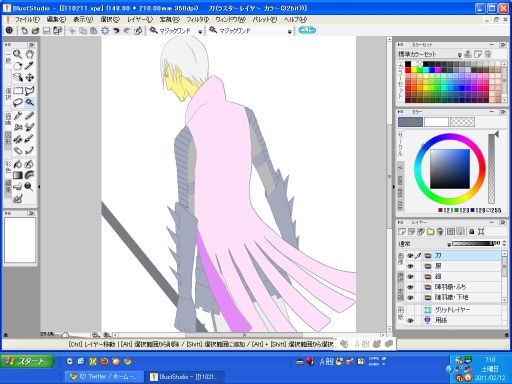Image resolution: width=512 pixels, height=384 pixels.
Task: Delete layer with trash icon in layer panel
Action: coord(440,231)
